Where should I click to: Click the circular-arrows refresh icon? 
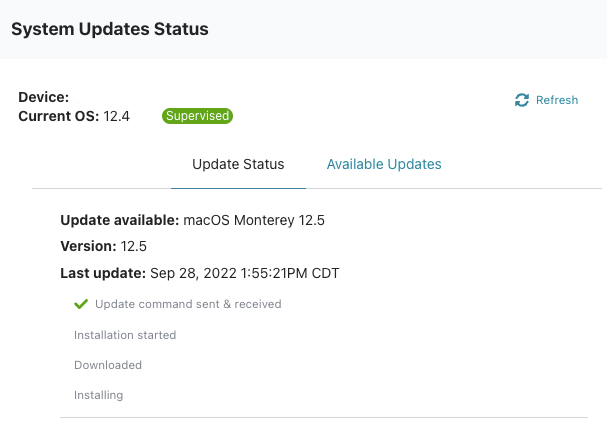pos(521,100)
